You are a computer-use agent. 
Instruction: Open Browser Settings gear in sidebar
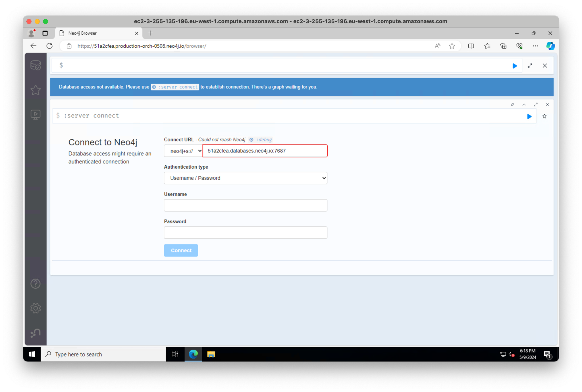pyautogui.click(x=36, y=308)
